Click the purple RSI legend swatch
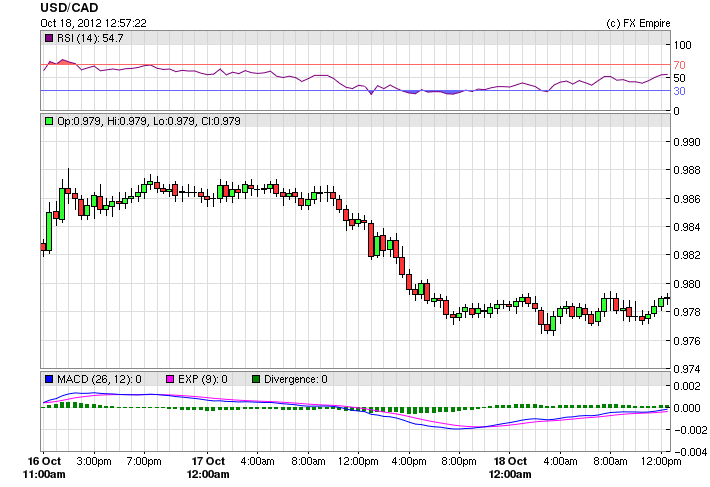This screenshot has width=710, height=487. pyautogui.click(x=49, y=38)
